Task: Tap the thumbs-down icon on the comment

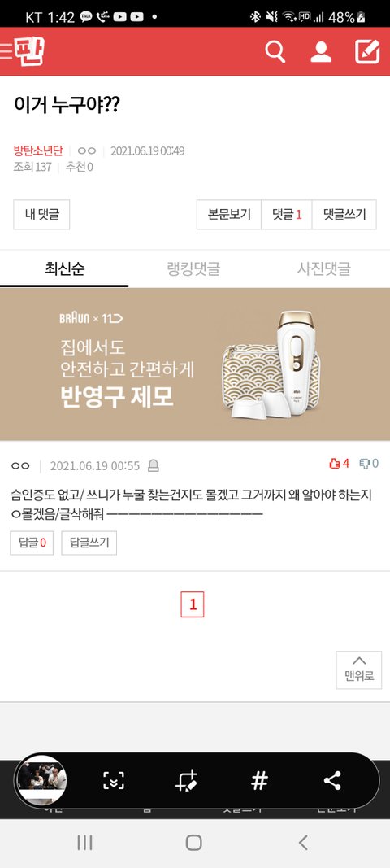Action: 365,464
